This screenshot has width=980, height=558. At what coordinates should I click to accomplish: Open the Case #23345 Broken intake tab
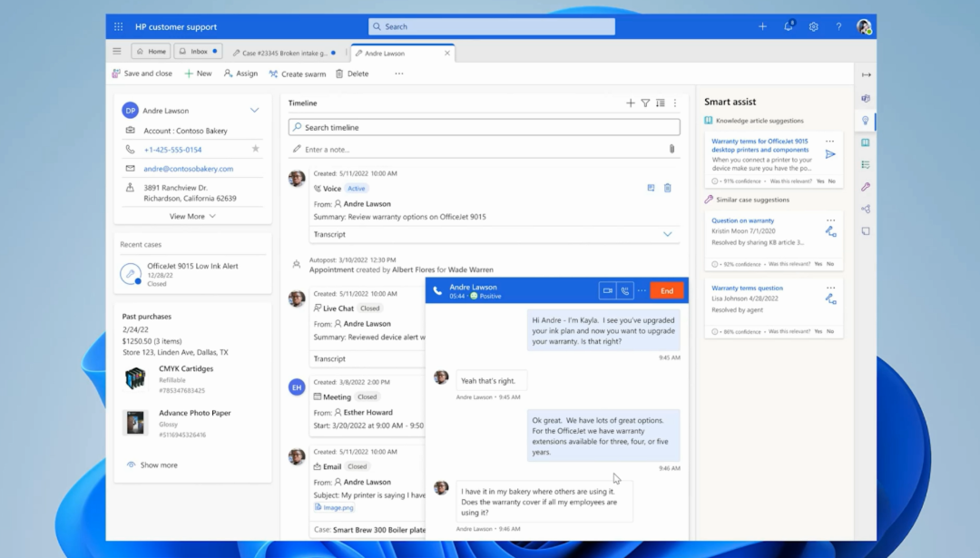point(284,54)
